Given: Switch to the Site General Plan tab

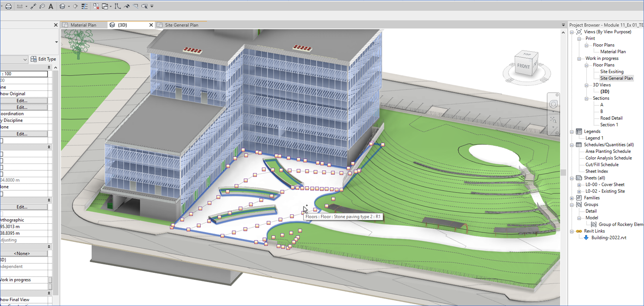Looking at the screenshot, I should [x=182, y=25].
